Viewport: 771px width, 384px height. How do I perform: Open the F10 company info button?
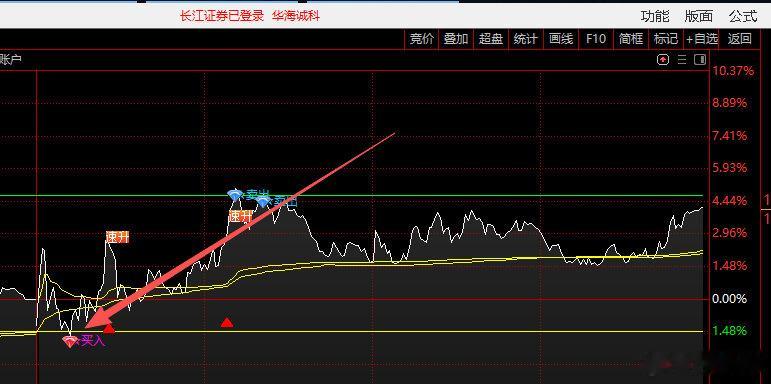coord(595,39)
